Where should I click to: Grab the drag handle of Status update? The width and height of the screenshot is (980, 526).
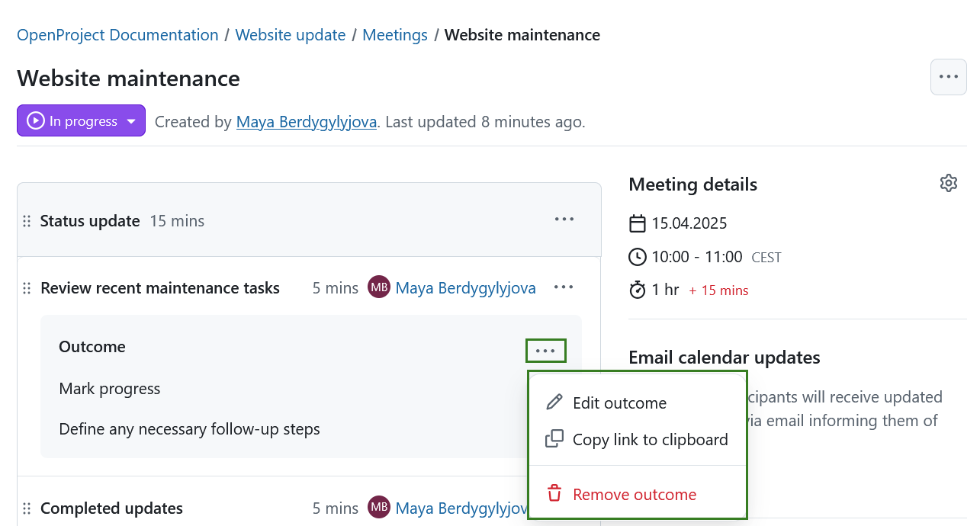pos(27,220)
